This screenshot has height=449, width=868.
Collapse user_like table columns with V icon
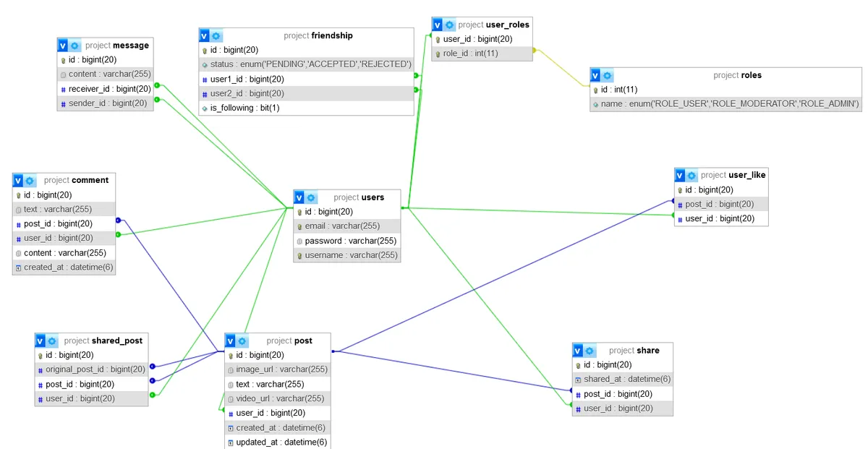coord(681,175)
